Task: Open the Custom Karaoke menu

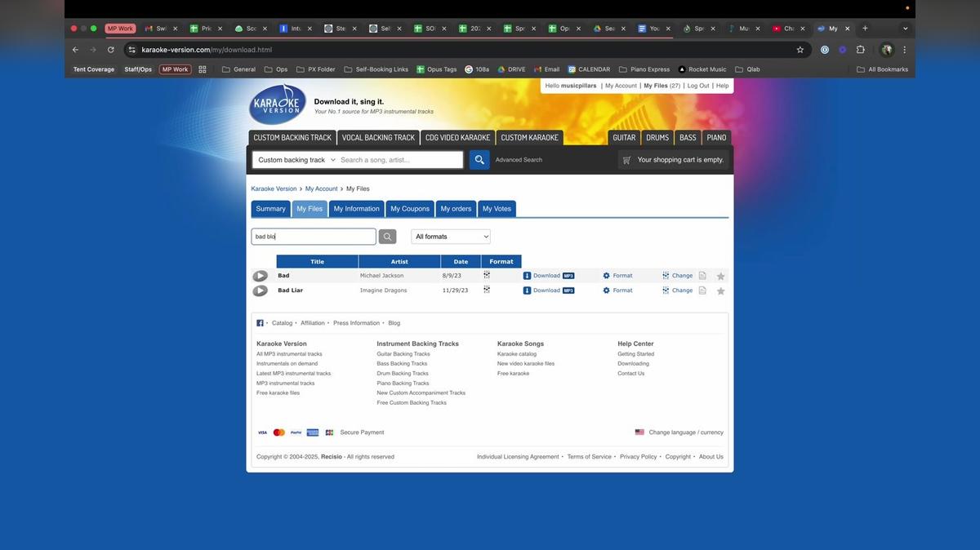Action: (x=530, y=138)
